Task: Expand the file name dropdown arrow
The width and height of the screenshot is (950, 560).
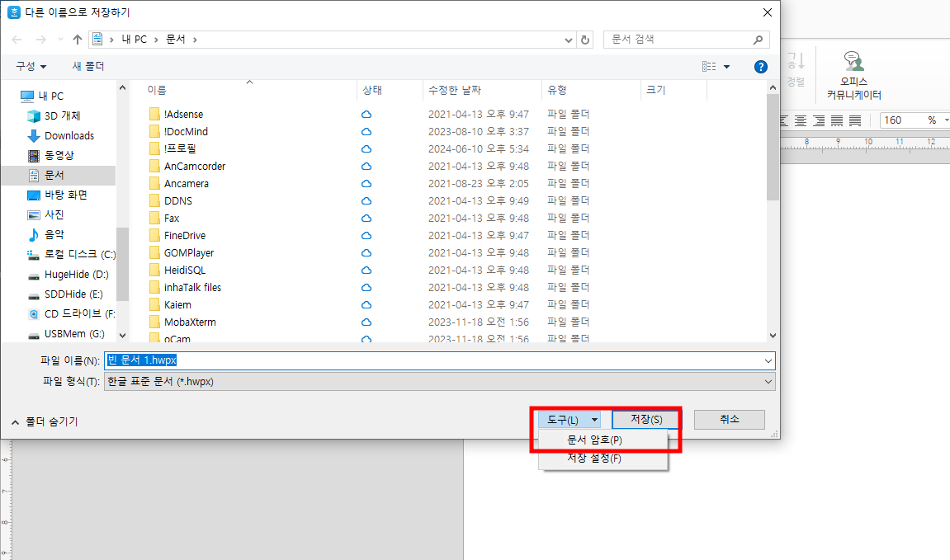Action: click(768, 360)
